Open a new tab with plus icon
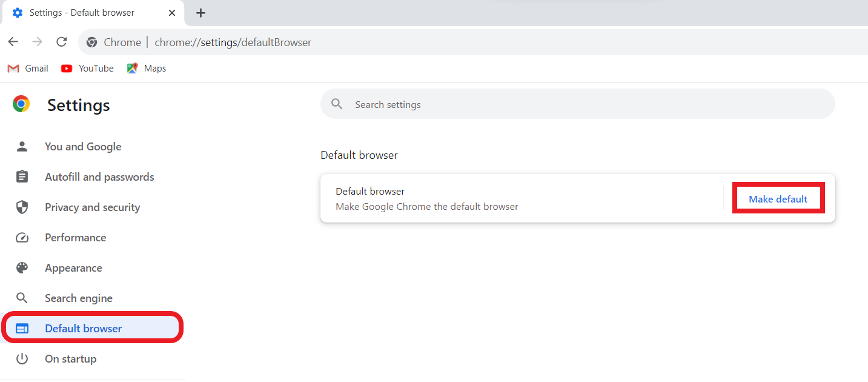The width and height of the screenshot is (868, 382). [201, 13]
